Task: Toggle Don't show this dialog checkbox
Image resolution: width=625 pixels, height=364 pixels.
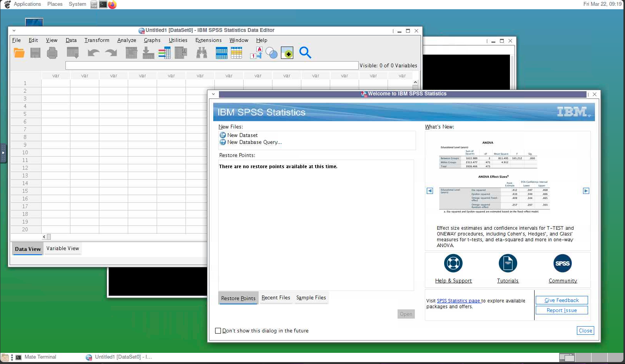Action: [218, 331]
